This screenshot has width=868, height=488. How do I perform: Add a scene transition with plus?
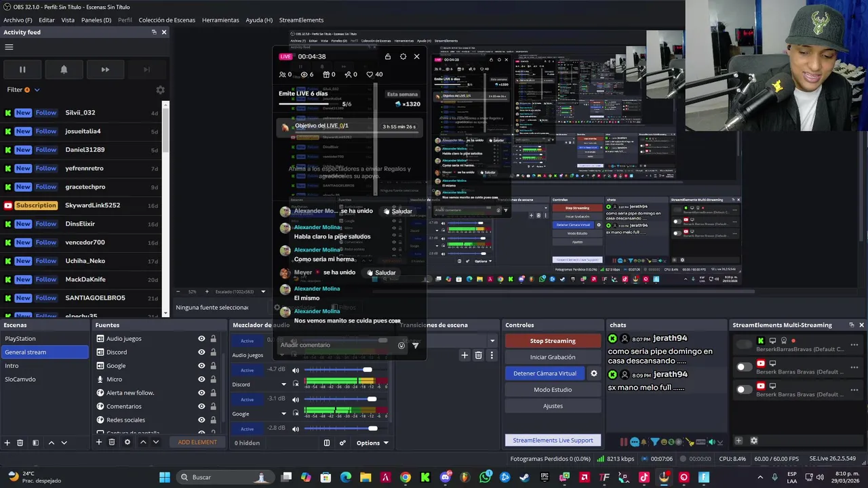tap(465, 355)
